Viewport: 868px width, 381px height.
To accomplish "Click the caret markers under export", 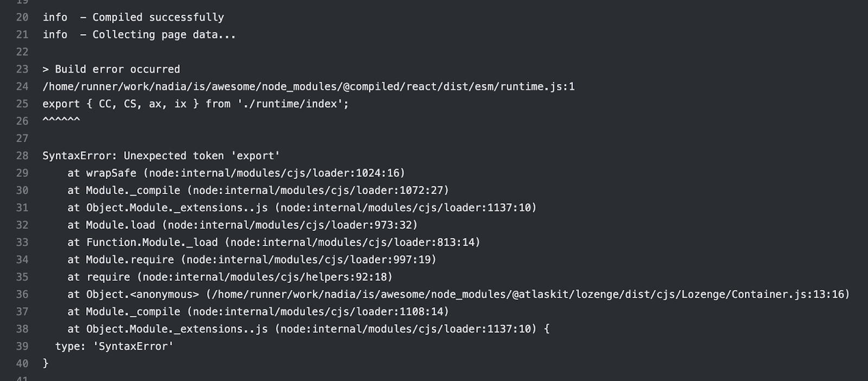I will pyautogui.click(x=61, y=120).
